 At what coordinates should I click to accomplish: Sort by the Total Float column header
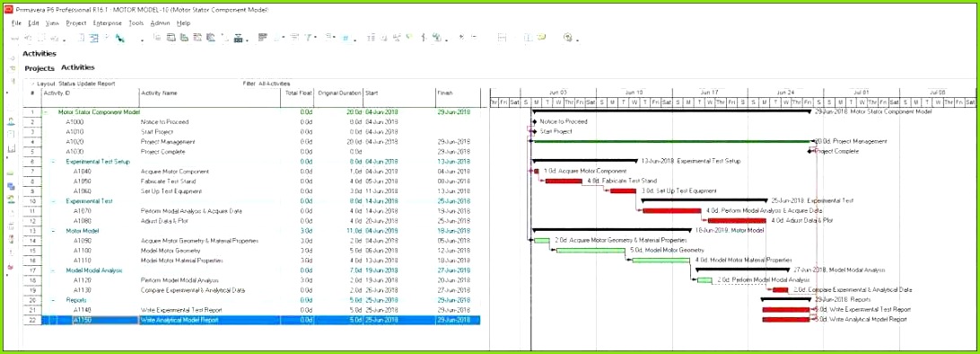coord(298,93)
